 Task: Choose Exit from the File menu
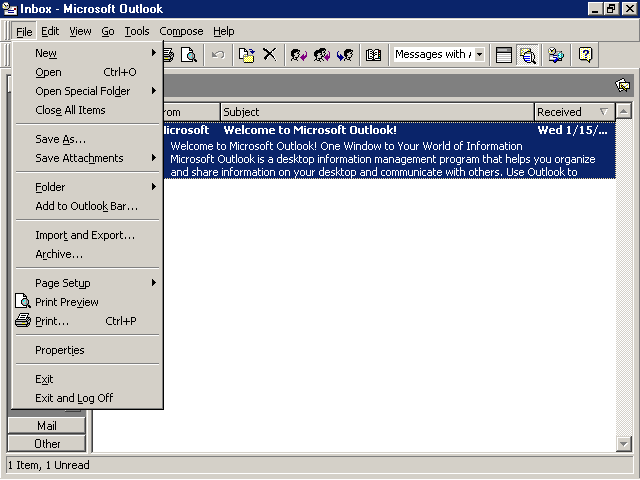[x=87, y=379]
